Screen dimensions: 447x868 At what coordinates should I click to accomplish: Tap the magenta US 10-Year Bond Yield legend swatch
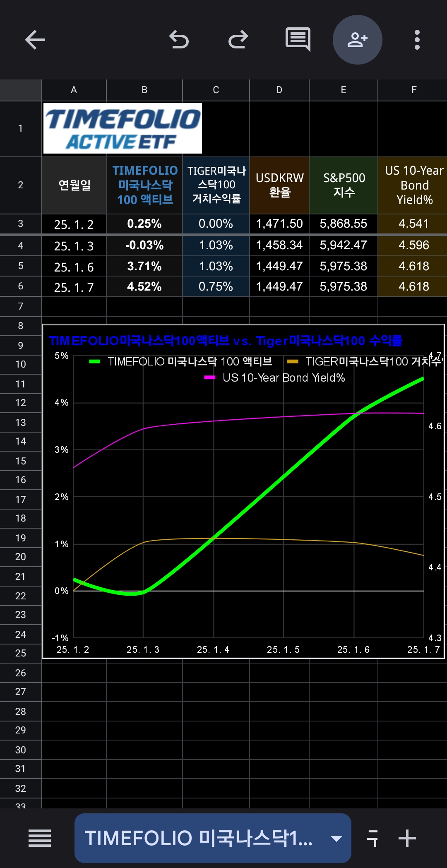pos(210,377)
